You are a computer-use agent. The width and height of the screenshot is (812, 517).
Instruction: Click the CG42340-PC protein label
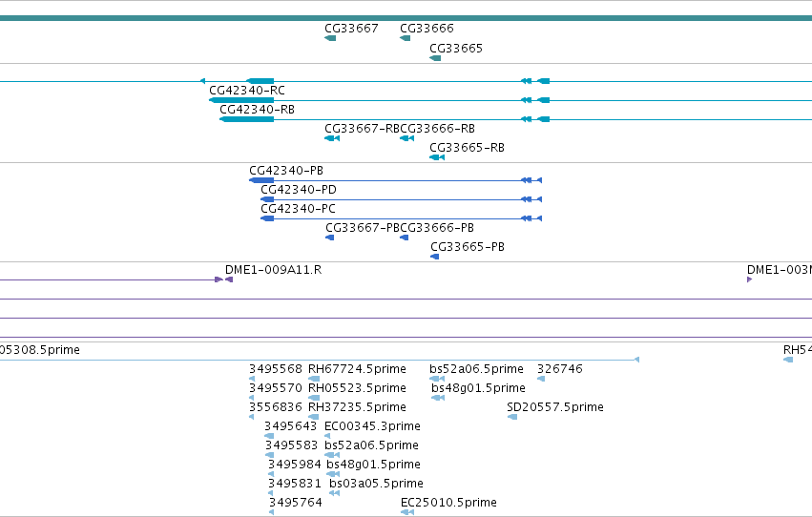pos(298,209)
